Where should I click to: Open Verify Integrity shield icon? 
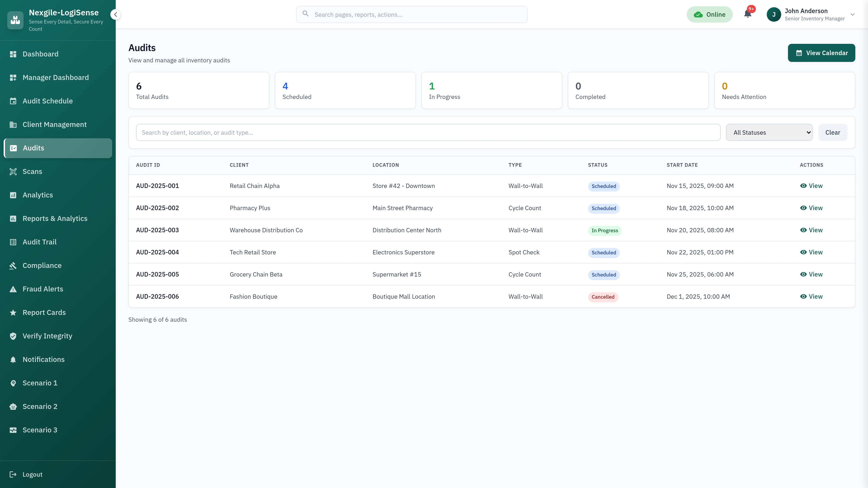point(13,336)
